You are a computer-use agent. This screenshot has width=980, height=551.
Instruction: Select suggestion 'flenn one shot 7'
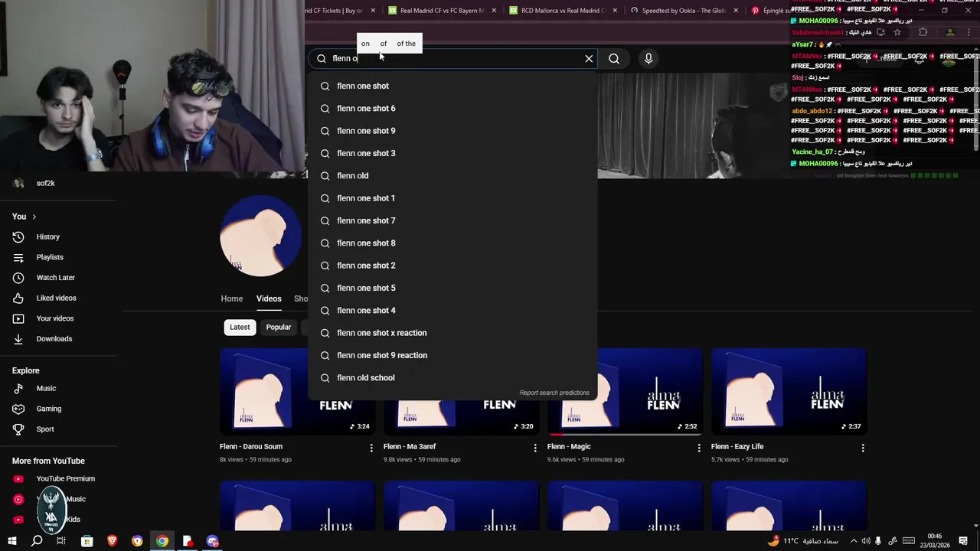(452, 220)
